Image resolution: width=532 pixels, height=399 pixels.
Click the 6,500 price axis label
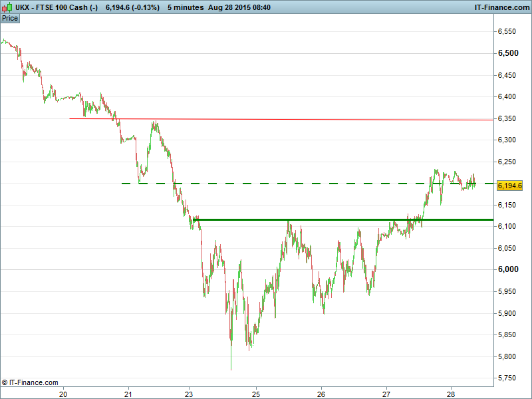(509, 53)
